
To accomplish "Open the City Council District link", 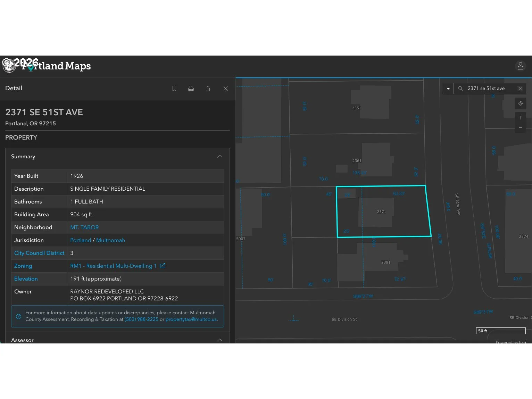I will click(x=39, y=253).
